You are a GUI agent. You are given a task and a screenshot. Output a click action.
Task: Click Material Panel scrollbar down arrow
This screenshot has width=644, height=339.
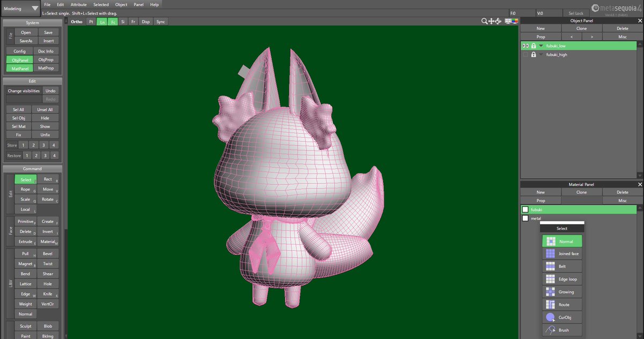(640, 336)
